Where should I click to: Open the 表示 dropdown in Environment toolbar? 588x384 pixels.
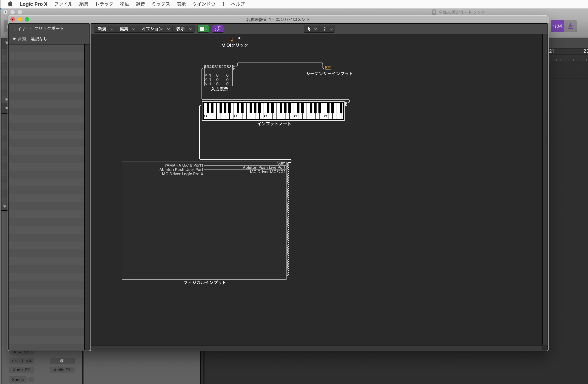coord(184,29)
